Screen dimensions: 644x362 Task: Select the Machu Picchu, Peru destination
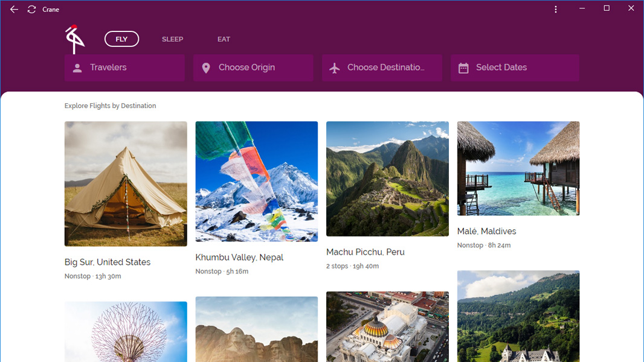[x=365, y=252]
